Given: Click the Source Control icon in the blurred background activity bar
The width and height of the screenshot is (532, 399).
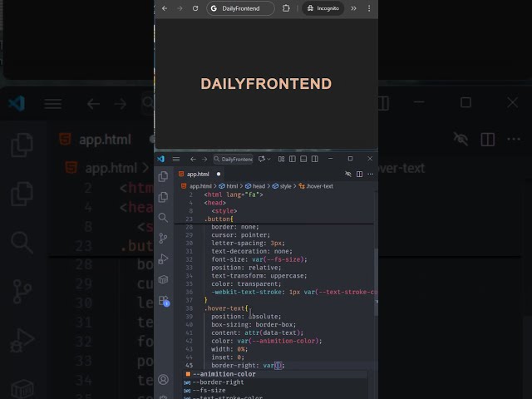Looking at the screenshot, I should 22,291.
